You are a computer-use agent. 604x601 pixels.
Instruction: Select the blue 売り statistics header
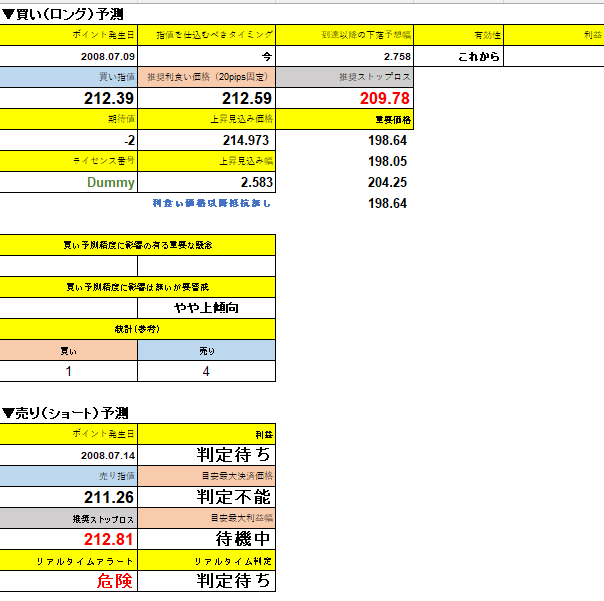tap(206, 350)
